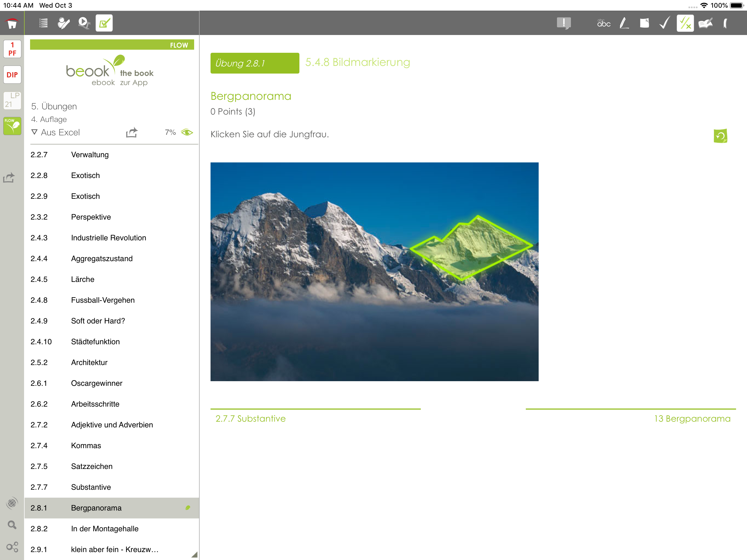The width and height of the screenshot is (747, 560).
Task: Click the abc text size icon
Action: [x=603, y=23]
